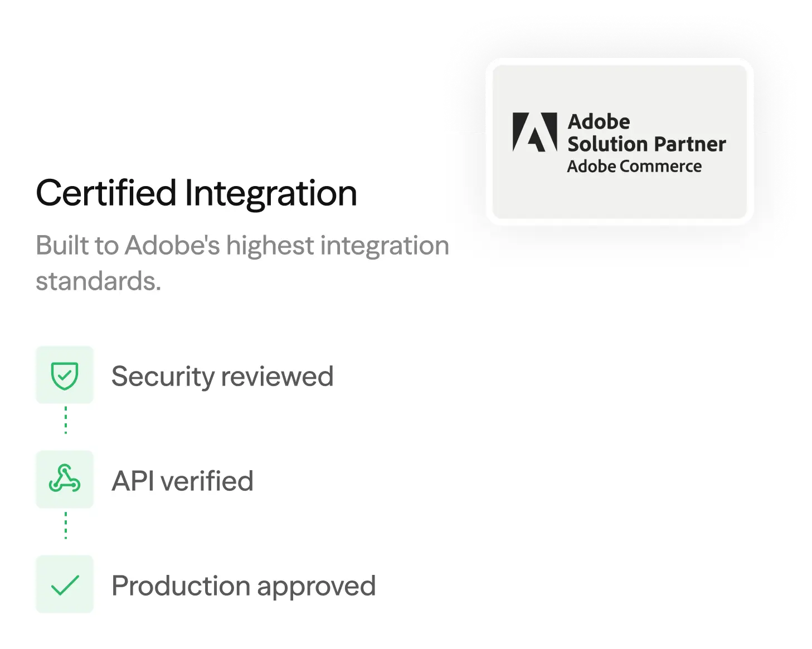Viewport: 812px width, 649px height.
Task: Click the word 'Integration' in heading
Action: (270, 193)
